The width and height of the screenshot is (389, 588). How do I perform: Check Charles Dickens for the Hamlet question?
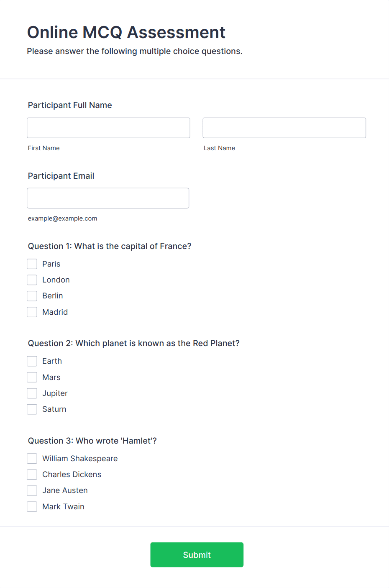(32, 474)
